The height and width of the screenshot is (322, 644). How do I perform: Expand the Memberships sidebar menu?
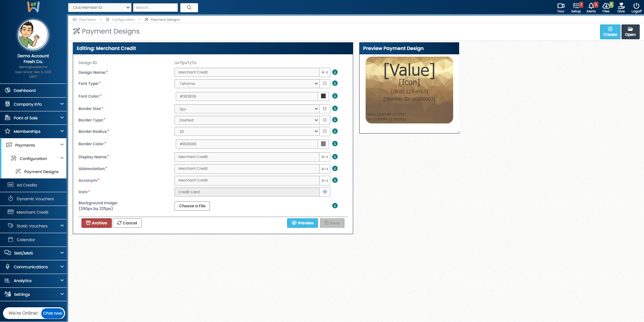pos(33,131)
